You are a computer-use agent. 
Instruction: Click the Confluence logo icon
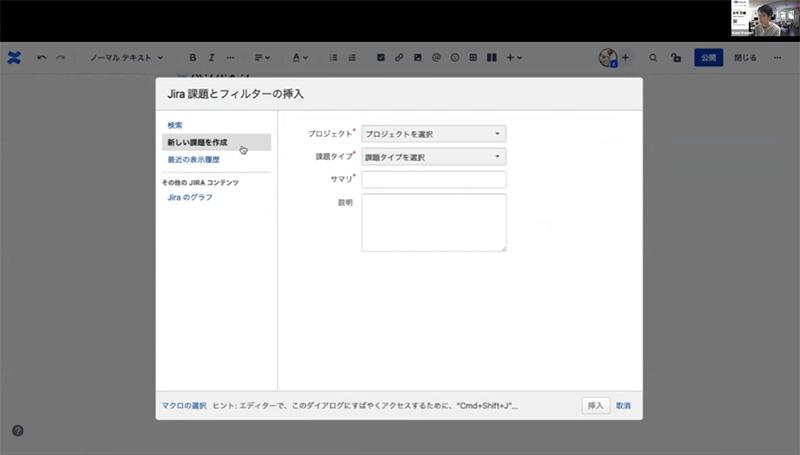pos(14,58)
